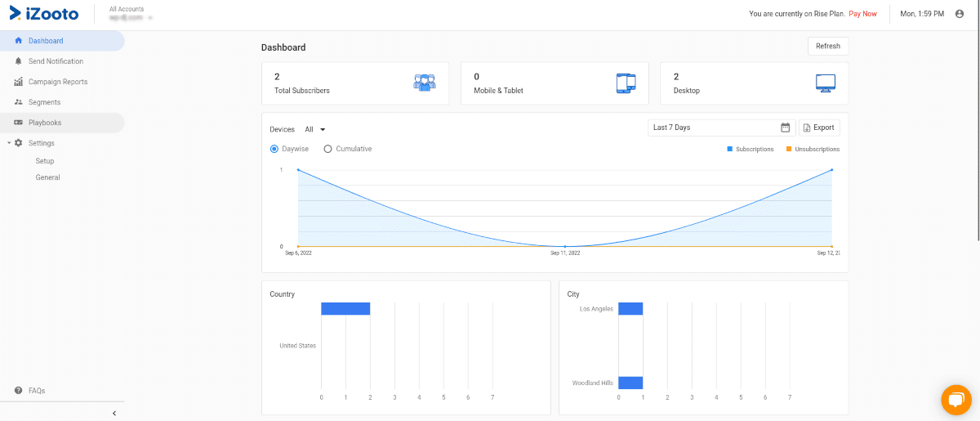980x421 pixels.
Task: Click the FAQs question mark icon
Action: 19,391
